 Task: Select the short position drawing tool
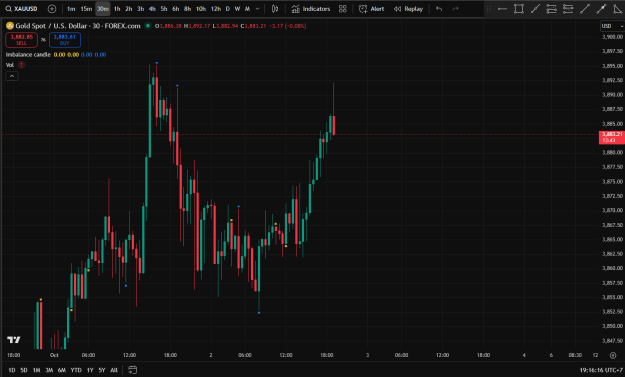point(568,9)
